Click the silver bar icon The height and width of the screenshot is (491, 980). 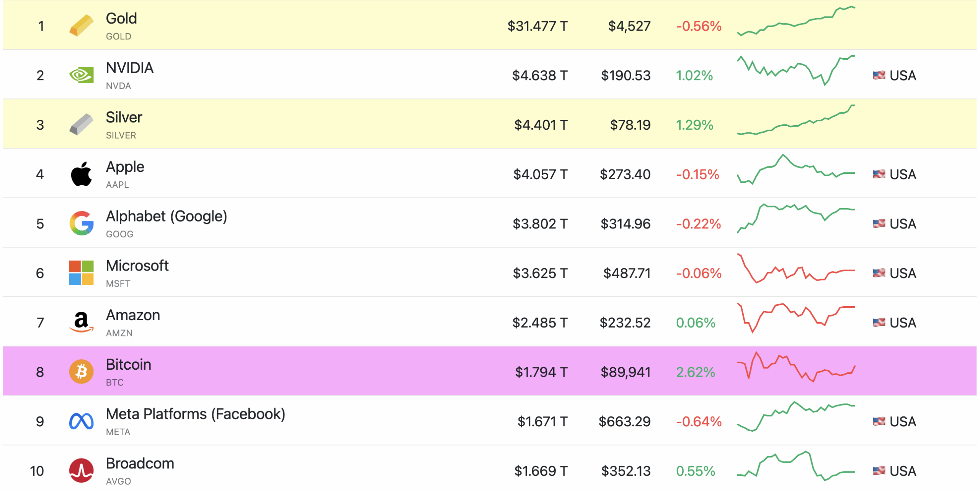click(x=81, y=124)
